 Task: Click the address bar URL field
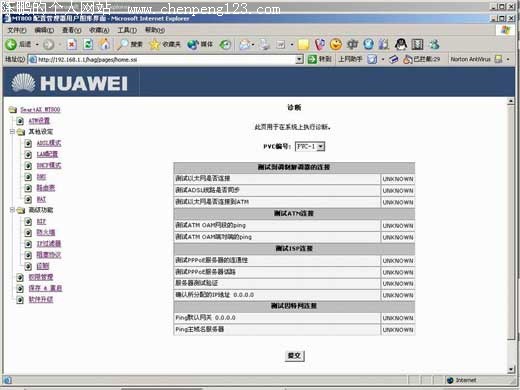coord(165,60)
